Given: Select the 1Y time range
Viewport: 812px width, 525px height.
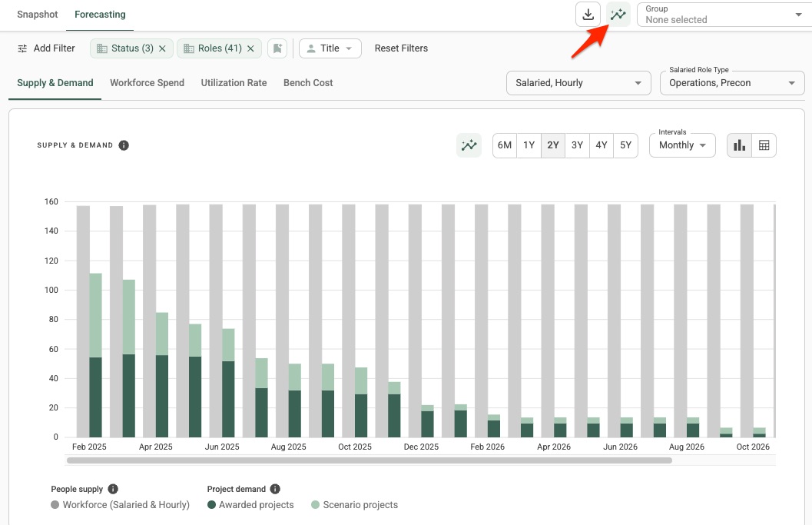Looking at the screenshot, I should (529, 145).
